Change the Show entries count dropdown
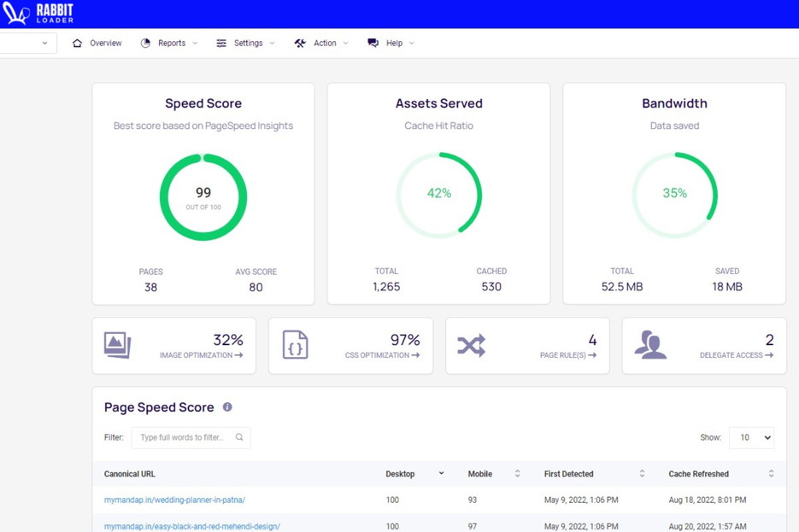The height and width of the screenshot is (532, 799). [751, 437]
